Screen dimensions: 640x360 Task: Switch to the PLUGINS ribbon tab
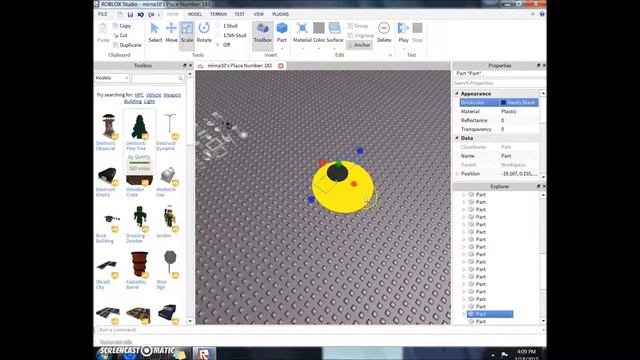280,14
